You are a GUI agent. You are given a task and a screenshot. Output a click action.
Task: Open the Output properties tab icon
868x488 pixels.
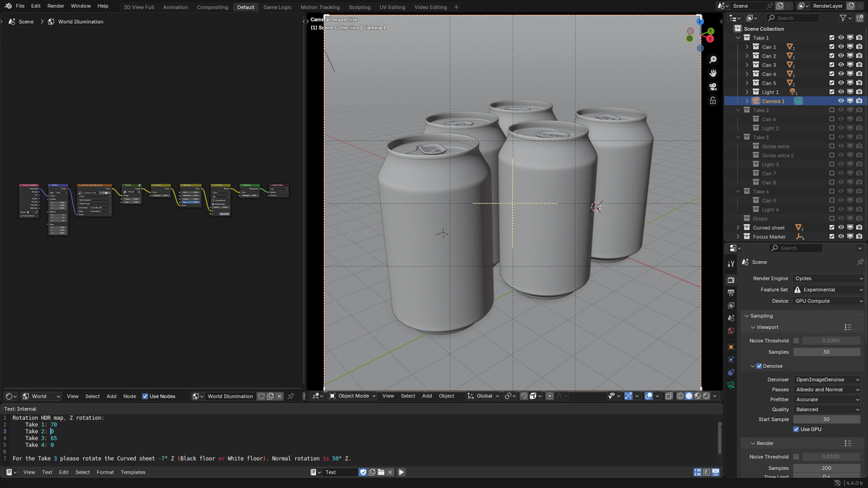click(731, 293)
